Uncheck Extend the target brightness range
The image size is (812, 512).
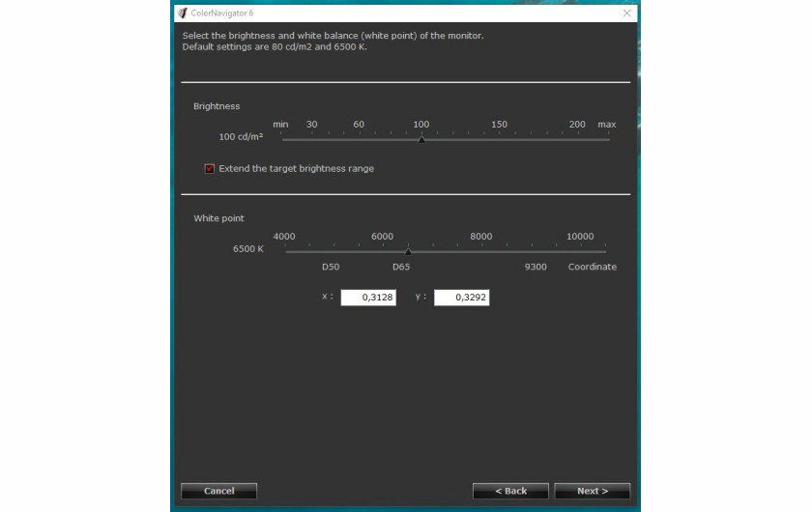[x=209, y=169]
